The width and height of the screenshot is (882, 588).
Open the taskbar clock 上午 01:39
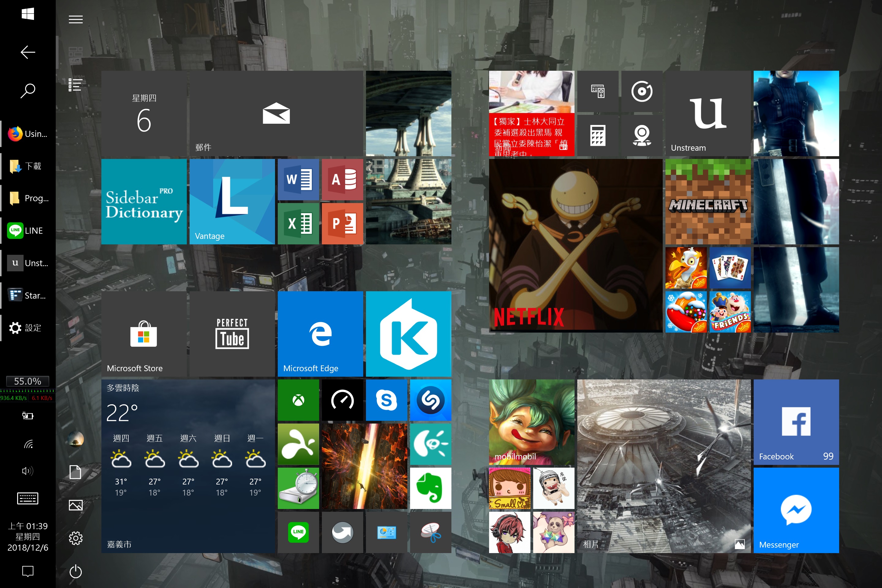tap(28, 537)
